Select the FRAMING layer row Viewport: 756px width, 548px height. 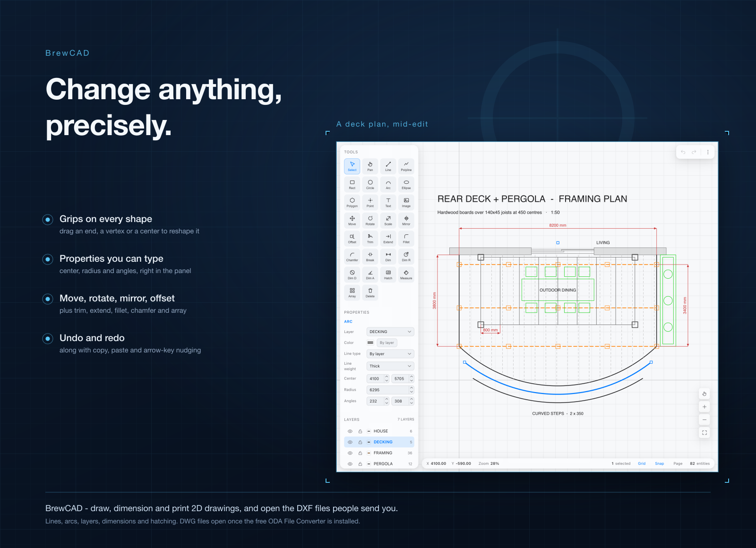tap(379, 453)
